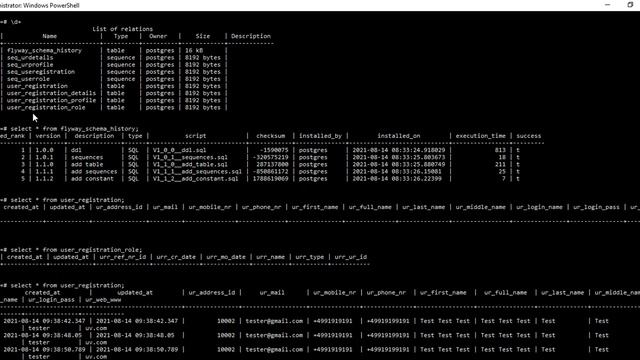Image resolution: width=640 pixels, height=360 pixels.
Task: Select the seq_urprofile relation name
Action: tap(30, 65)
